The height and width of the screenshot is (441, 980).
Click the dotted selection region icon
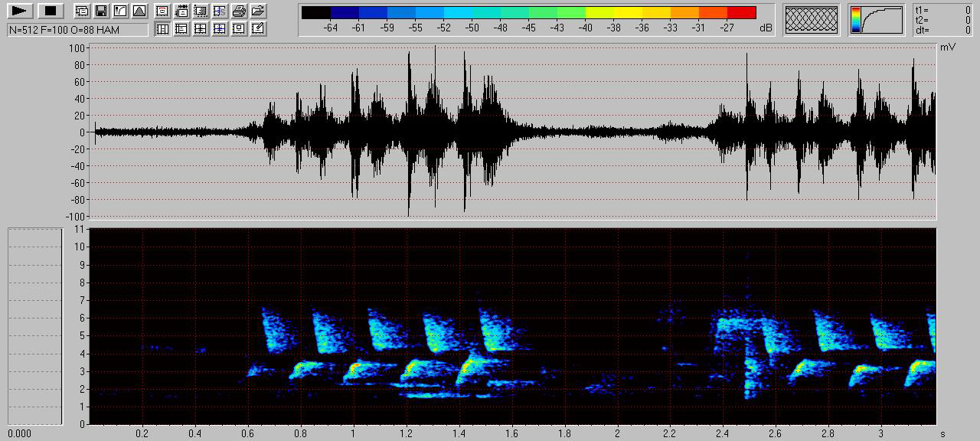coord(201,11)
